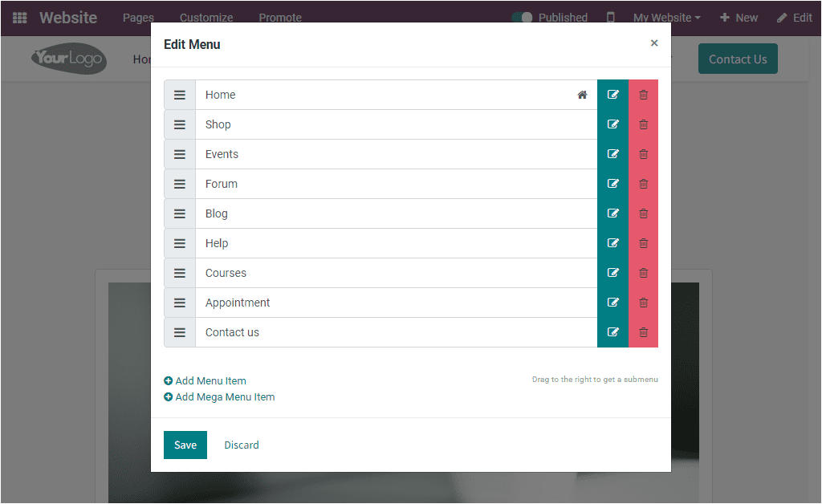Click the home icon on the Home row
The image size is (822, 504).
[582, 95]
